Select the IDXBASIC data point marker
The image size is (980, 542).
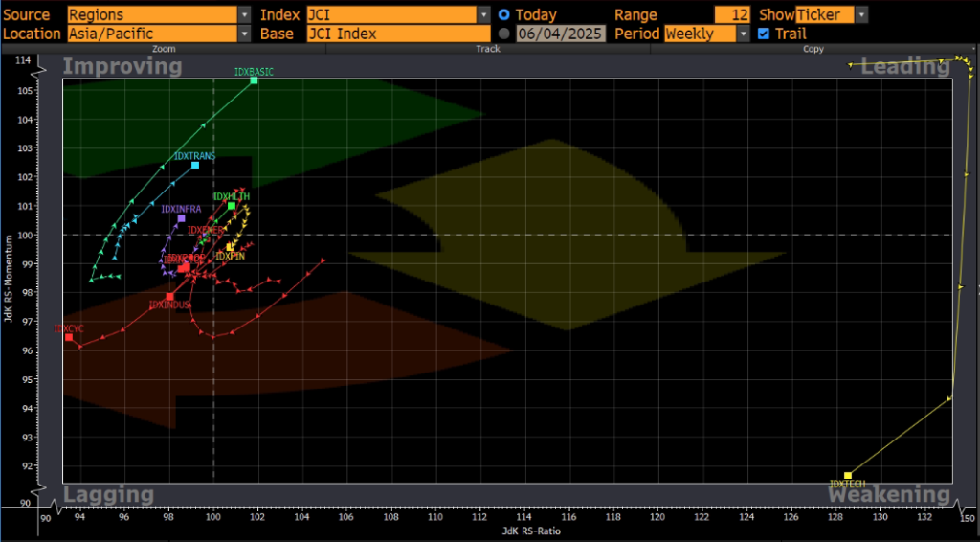[254, 80]
